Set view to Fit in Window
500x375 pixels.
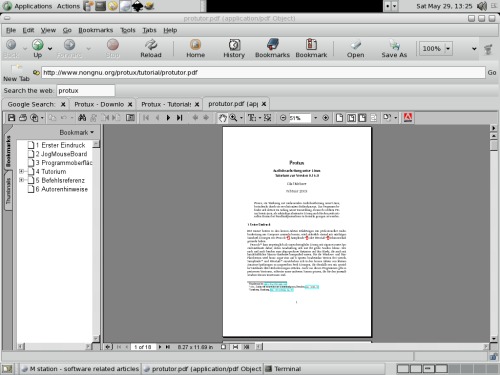(351, 118)
